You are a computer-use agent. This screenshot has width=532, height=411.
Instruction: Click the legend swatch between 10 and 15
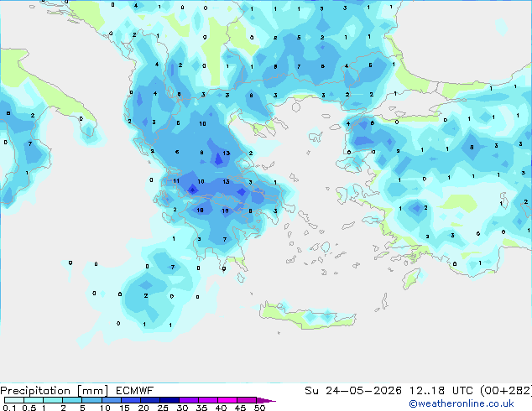pos(111,400)
